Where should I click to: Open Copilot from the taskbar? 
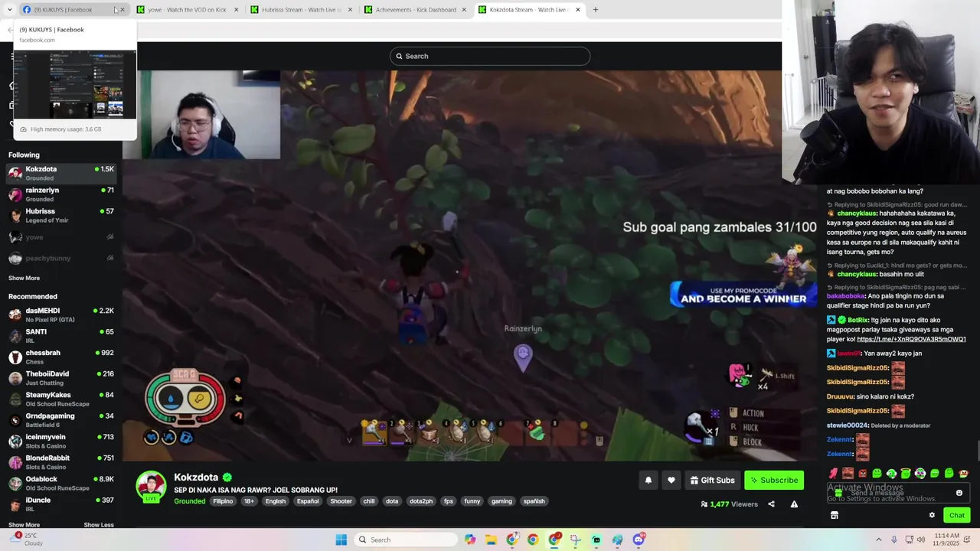click(x=470, y=540)
